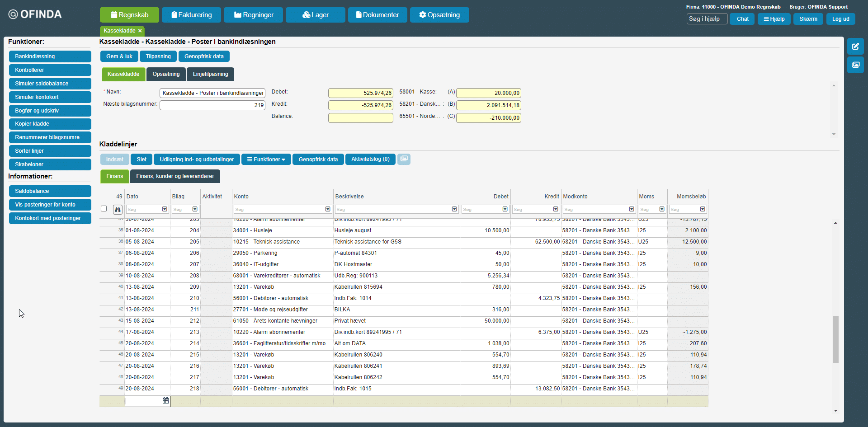
Task: Switch to the Linjetilpasning tab
Action: point(210,74)
